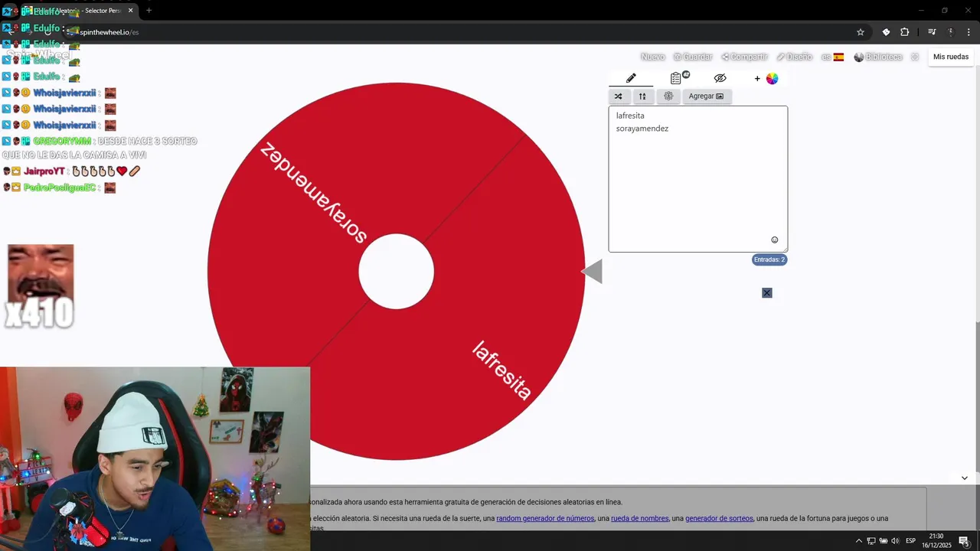The height and width of the screenshot is (551, 980).
Task: Click the PedroPosliguaEC chat username
Action: [x=60, y=187]
